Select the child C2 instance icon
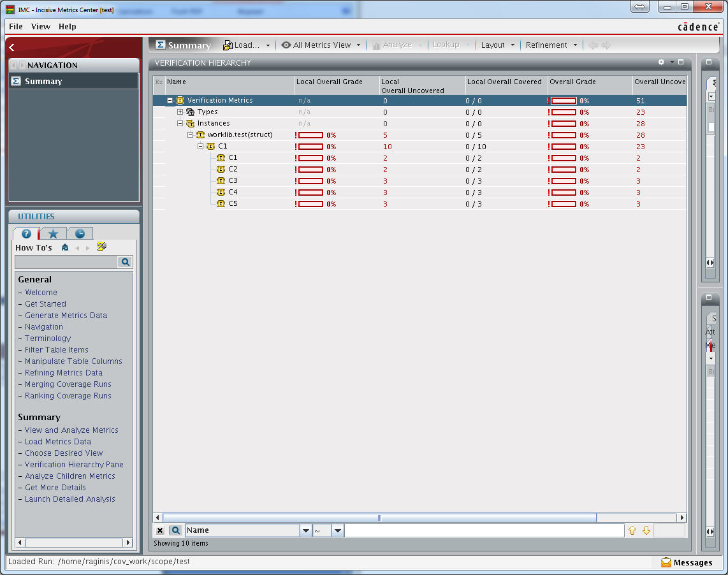 point(221,169)
